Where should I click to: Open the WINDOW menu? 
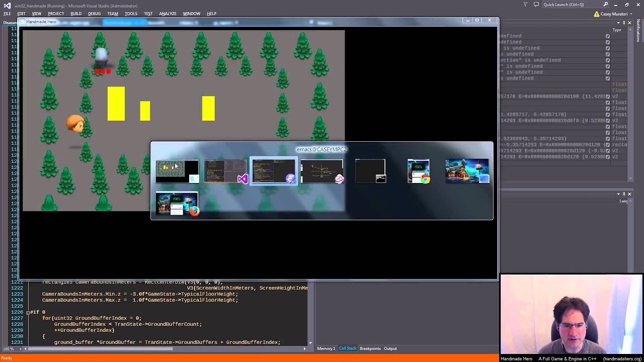(x=192, y=14)
